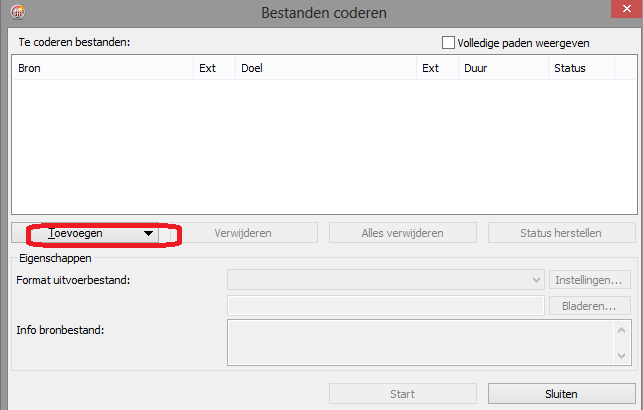
Task: Click the Sluiten button
Action: click(x=561, y=394)
